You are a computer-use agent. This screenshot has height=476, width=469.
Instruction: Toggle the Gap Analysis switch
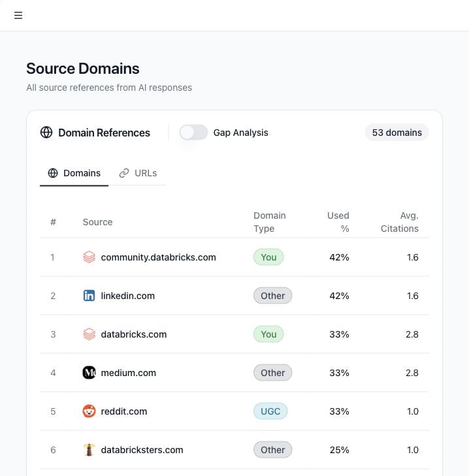pyautogui.click(x=193, y=133)
